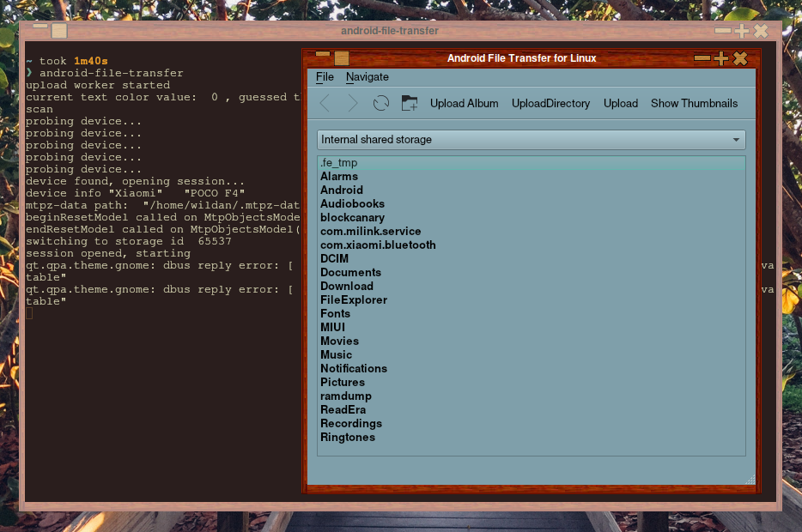
Task: Minimize the android-file-transfer terminal window
Action: (x=722, y=31)
